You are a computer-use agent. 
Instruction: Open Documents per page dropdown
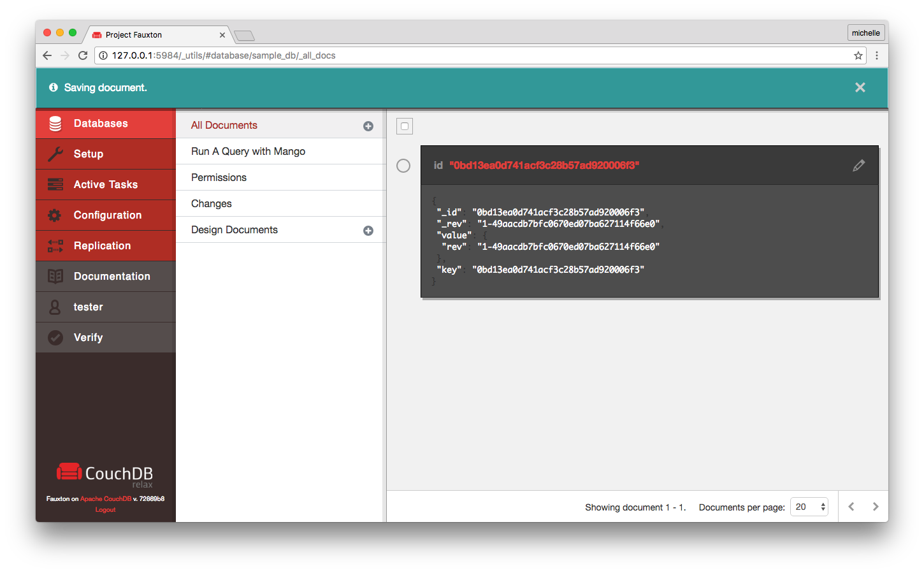pyautogui.click(x=809, y=507)
